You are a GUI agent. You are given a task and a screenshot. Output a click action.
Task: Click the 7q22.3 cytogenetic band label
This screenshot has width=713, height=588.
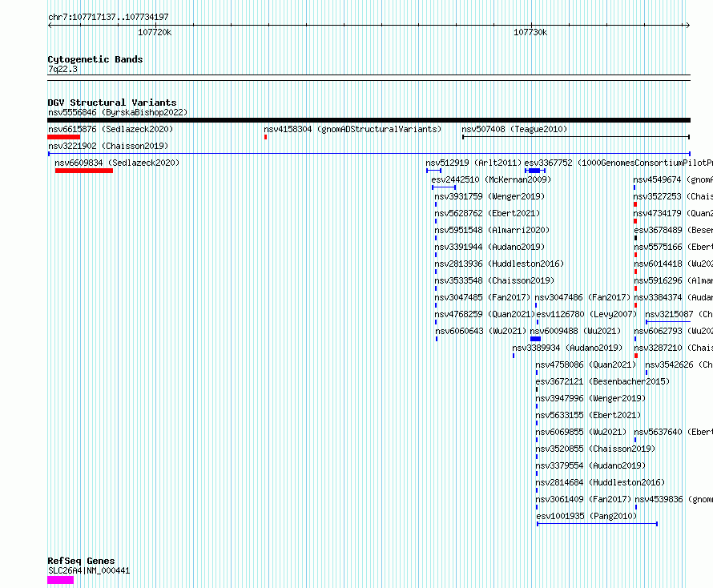coord(62,69)
